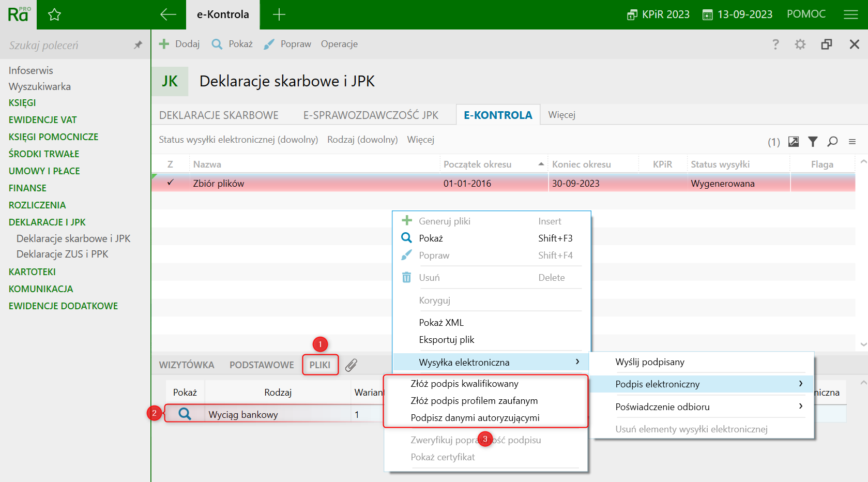Open Status wysyłki elektronicznej filter
The image size is (868, 482).
(x=238, y=140)
